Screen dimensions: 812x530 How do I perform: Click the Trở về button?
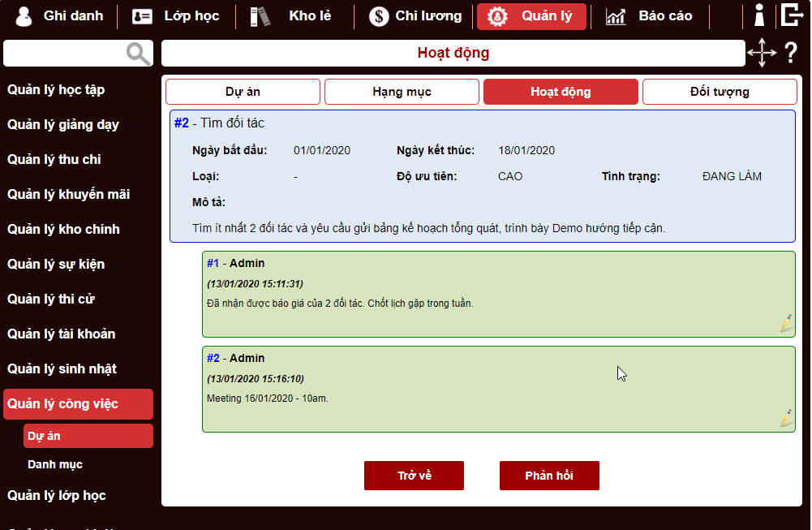(x=414, y=476)
